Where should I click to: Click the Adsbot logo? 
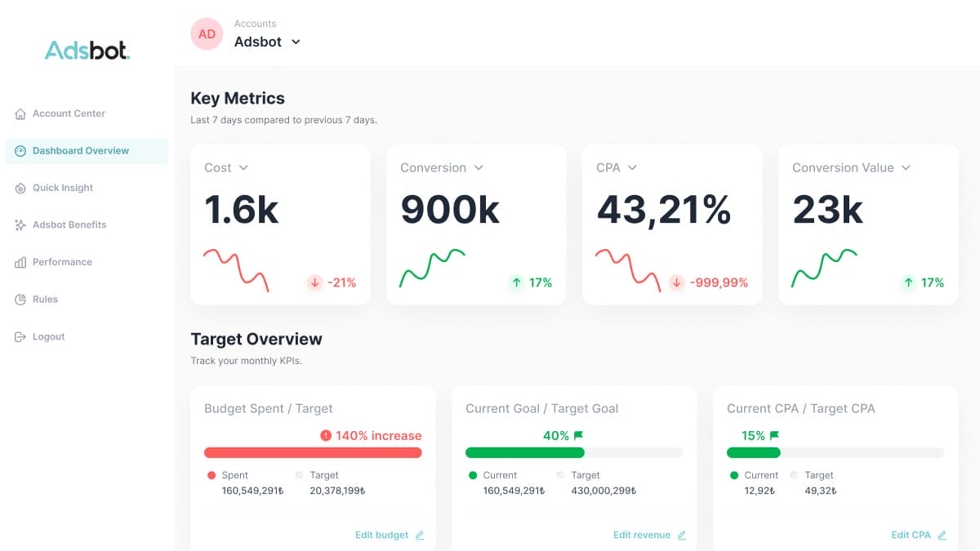coord(87,51)
